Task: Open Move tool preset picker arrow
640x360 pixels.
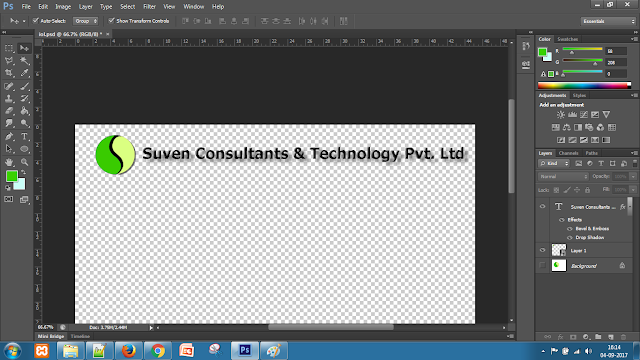Action: pos(24,21)
